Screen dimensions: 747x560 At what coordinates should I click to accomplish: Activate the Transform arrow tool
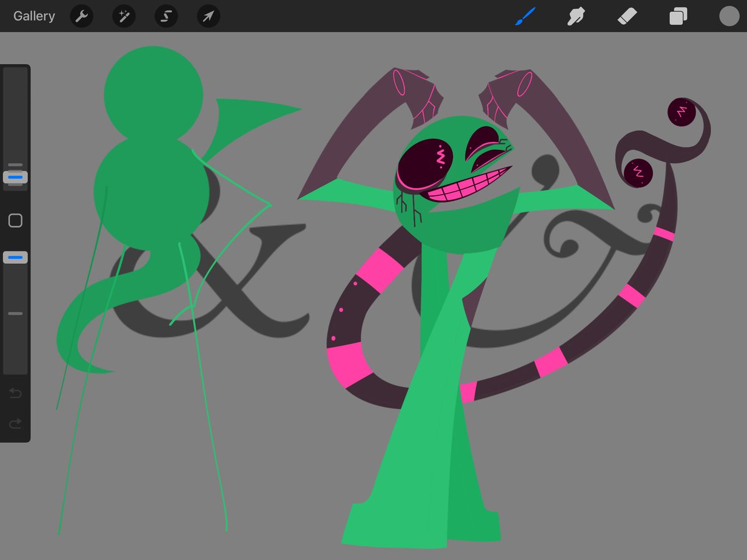(209, 16)
